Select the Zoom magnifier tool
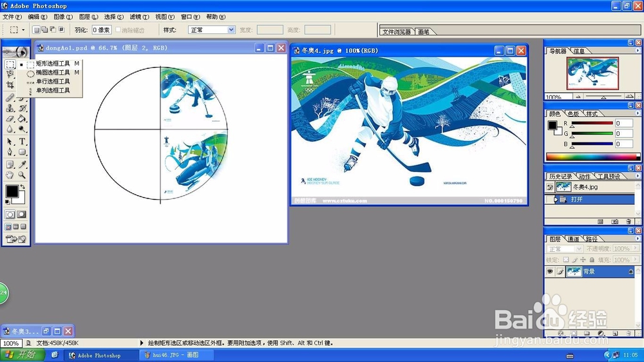 (22, 175)
